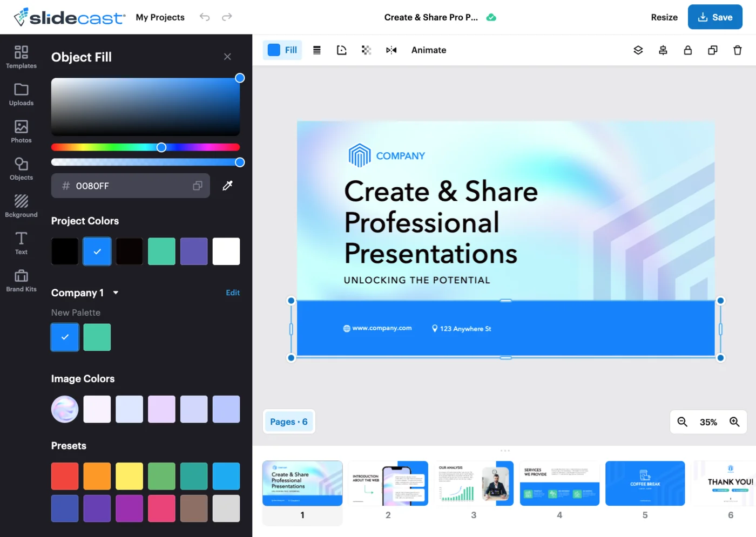This screenshot has height=537, width=756.
Task: Open the Coffee Break slide thumbnail
Action: coord(645,483)
